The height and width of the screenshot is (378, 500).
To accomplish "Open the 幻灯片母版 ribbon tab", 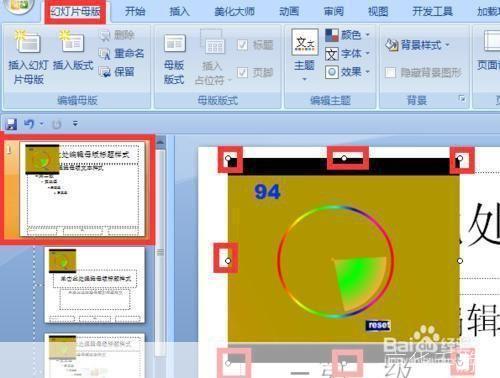I will pyautogui.click(x=75, y=12).
